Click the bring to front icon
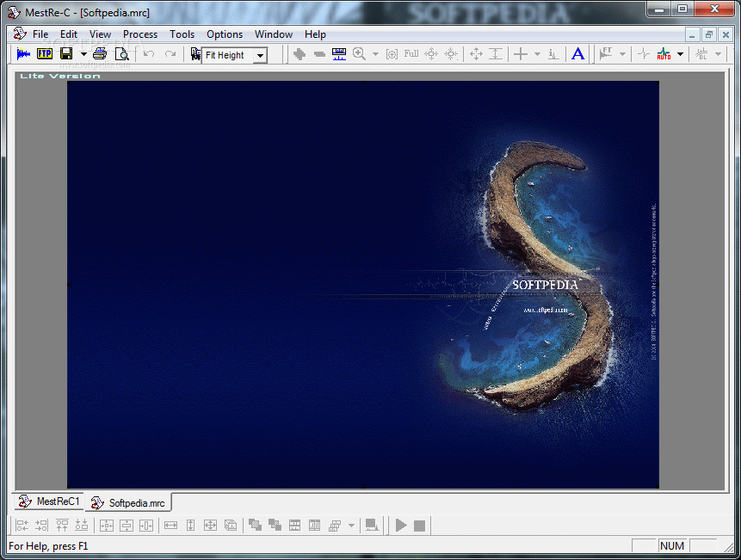This screenshot has width=741, height=560. (x=255, y=525)
